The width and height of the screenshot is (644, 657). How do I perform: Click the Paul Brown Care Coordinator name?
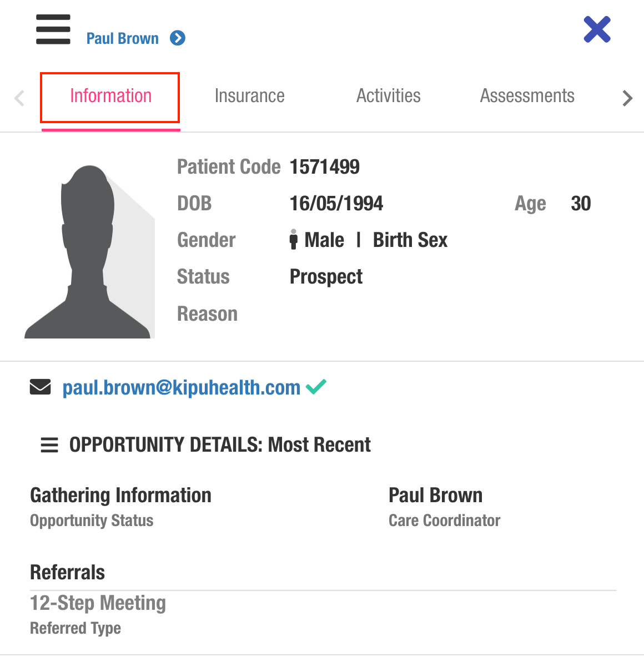435,495
